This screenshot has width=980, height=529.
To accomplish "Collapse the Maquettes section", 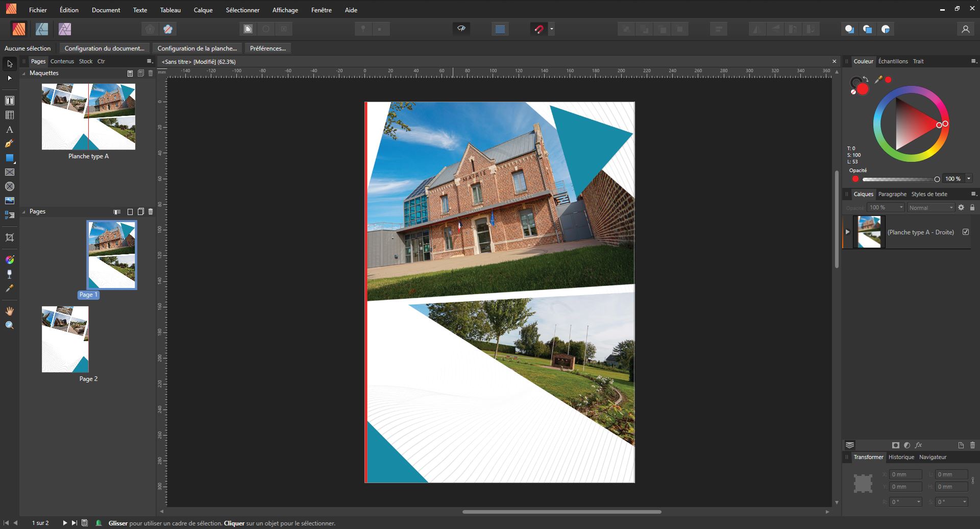I will [x=24, y=74].
